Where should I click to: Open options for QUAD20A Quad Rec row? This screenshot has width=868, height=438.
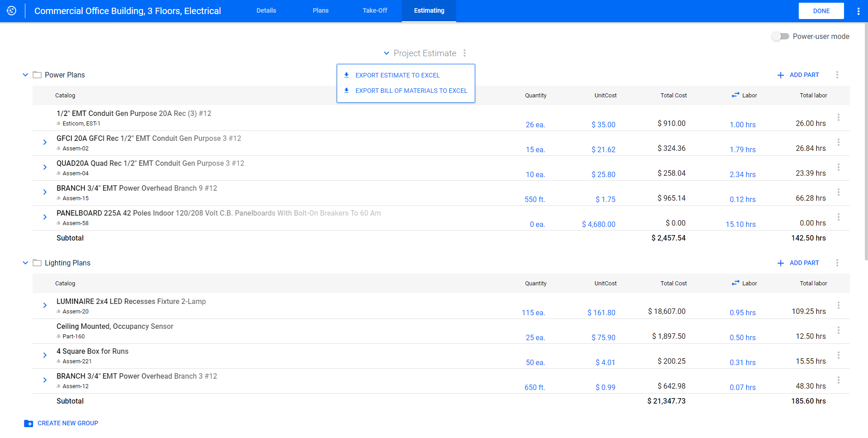coord(839,167)
